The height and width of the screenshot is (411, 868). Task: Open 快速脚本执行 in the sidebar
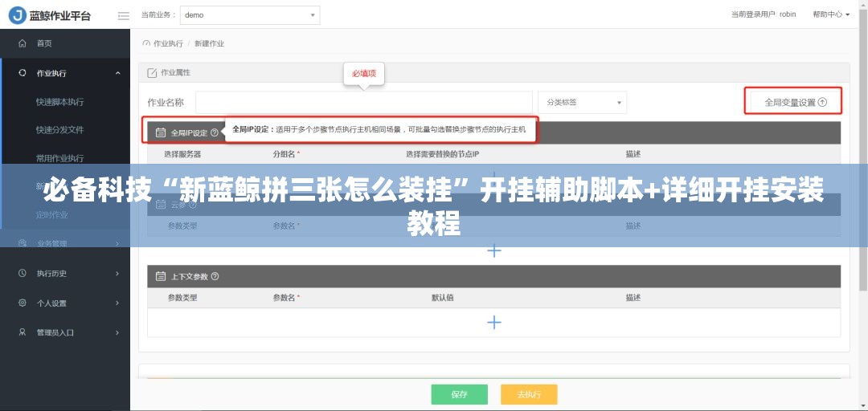point(59,102)
